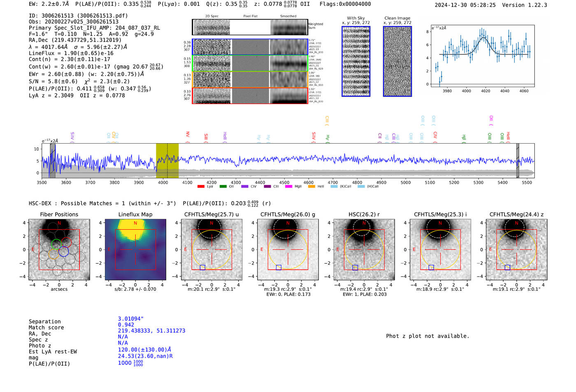Click the MgII magenta legend swatch
The image size is (576, 392).
click(x=289, y=186)
